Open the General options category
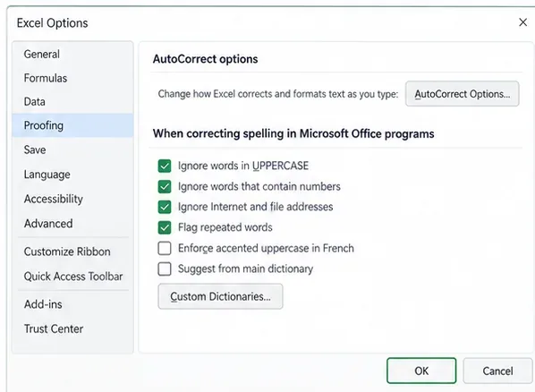Screen dimensions: 535x392 click(x=72, y=54)
